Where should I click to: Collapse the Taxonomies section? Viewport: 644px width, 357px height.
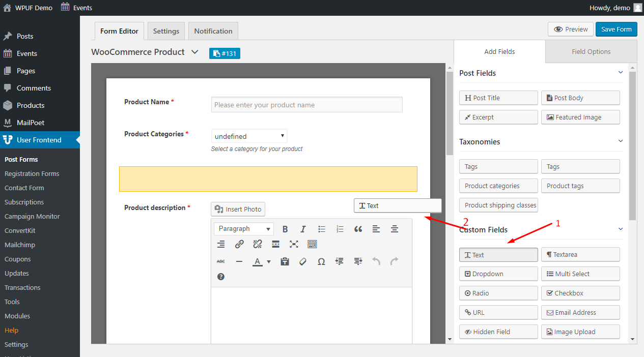(620, 141)
